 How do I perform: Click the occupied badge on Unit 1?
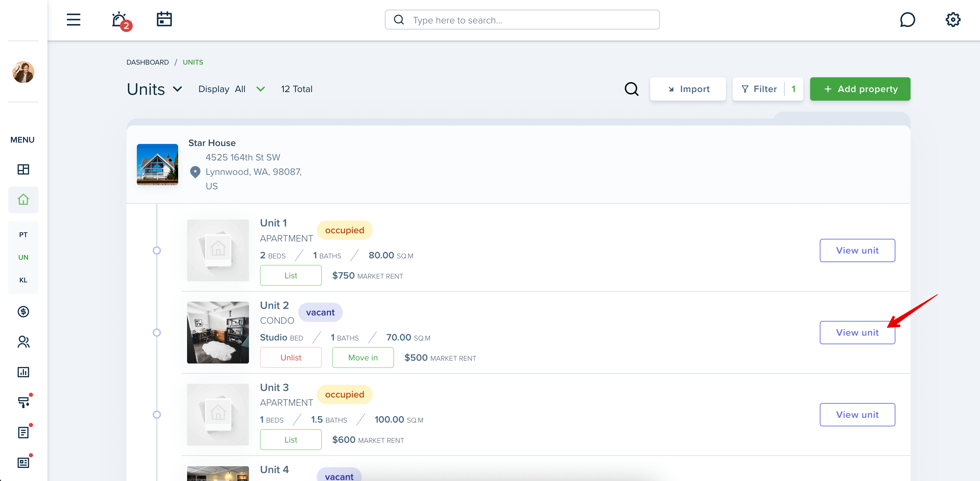345,231
